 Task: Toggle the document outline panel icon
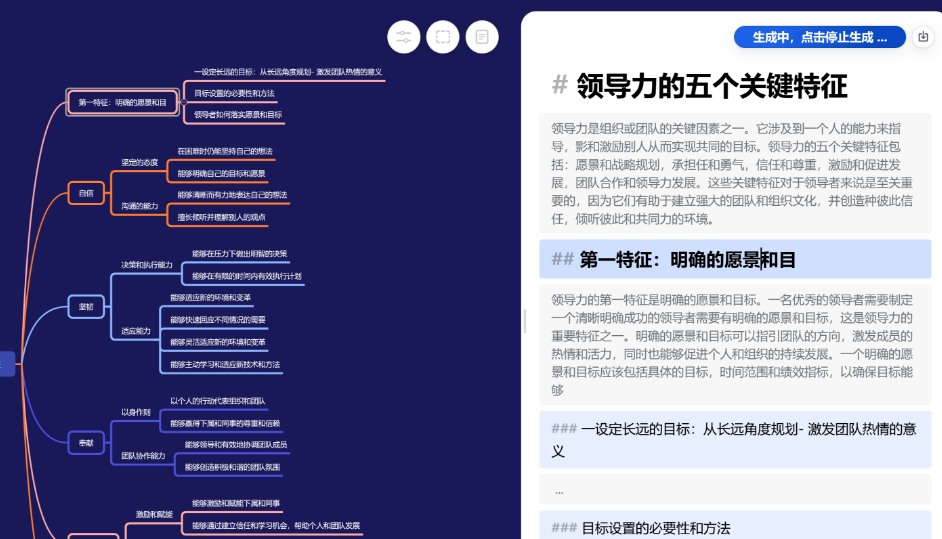[x=481, y=37]
